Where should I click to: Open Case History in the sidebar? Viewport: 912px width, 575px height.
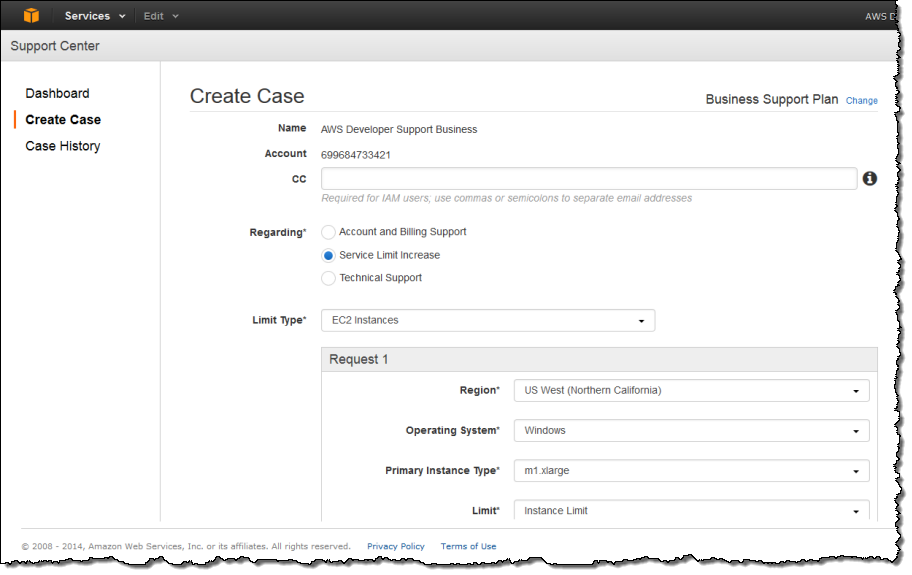[62, 146]
